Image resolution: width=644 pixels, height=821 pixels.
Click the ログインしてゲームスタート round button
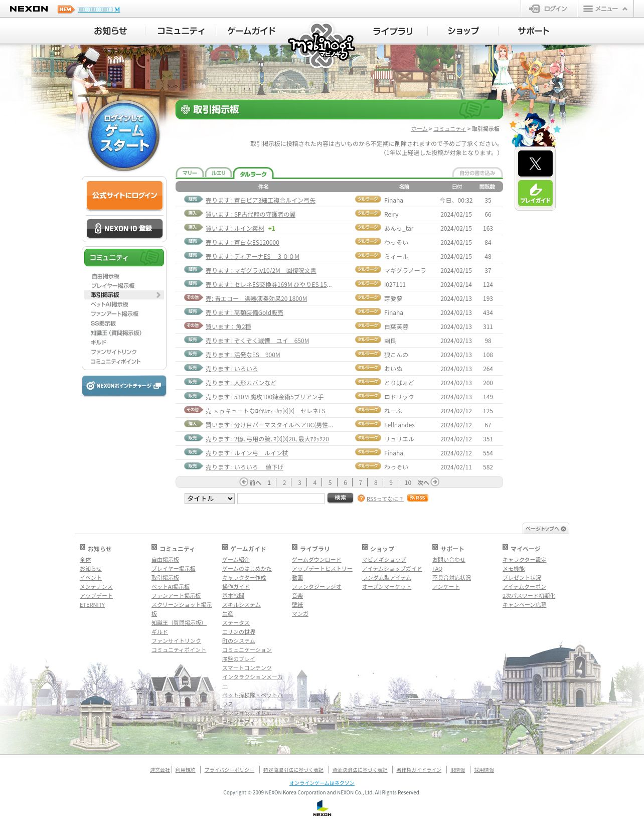coord(124,135)
